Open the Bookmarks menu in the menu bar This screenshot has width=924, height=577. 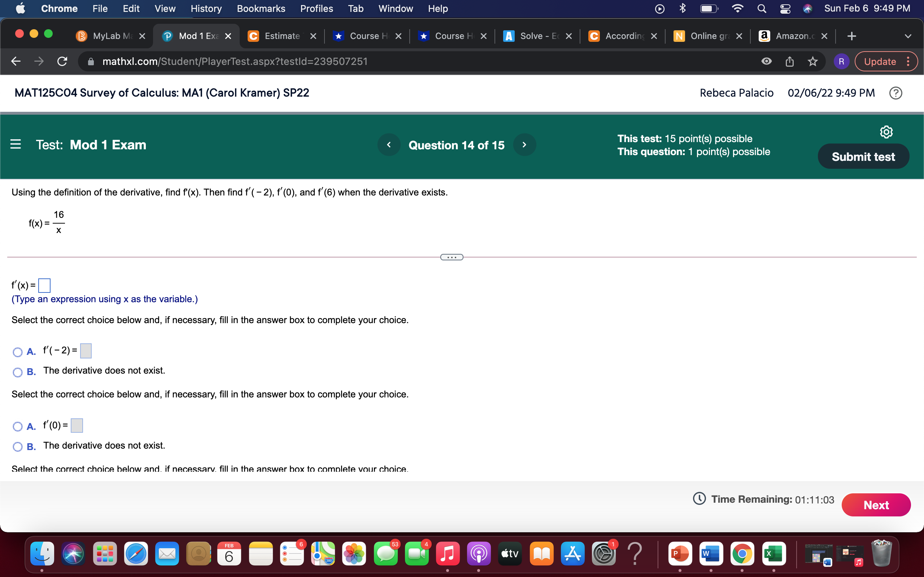point(261,8)
